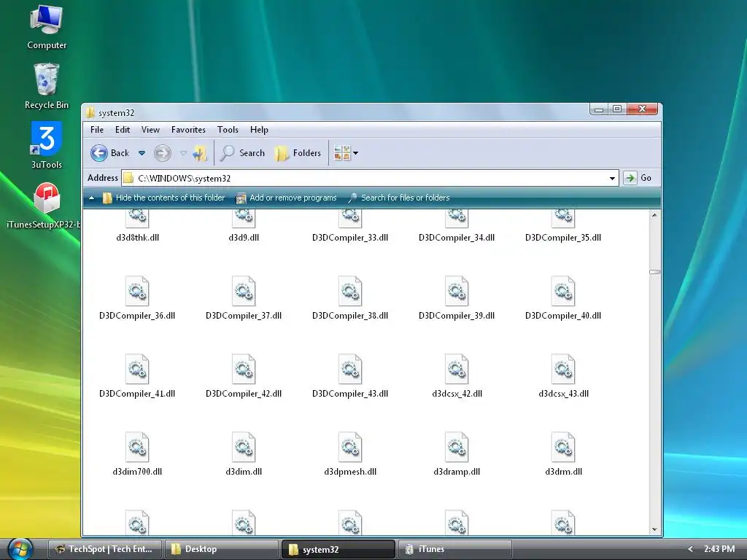This screenshot has height=560, width=747.
Task: Select the D3DCompiler_38.dll file icon
Action: (350, 291)
